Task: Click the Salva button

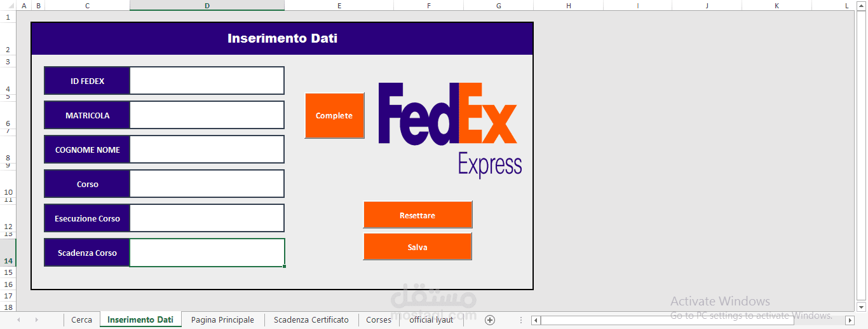Action: pos(417,247)
